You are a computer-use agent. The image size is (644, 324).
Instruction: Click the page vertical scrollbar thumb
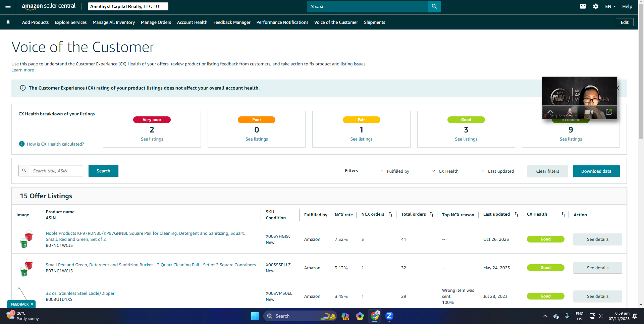pos(641,72)
